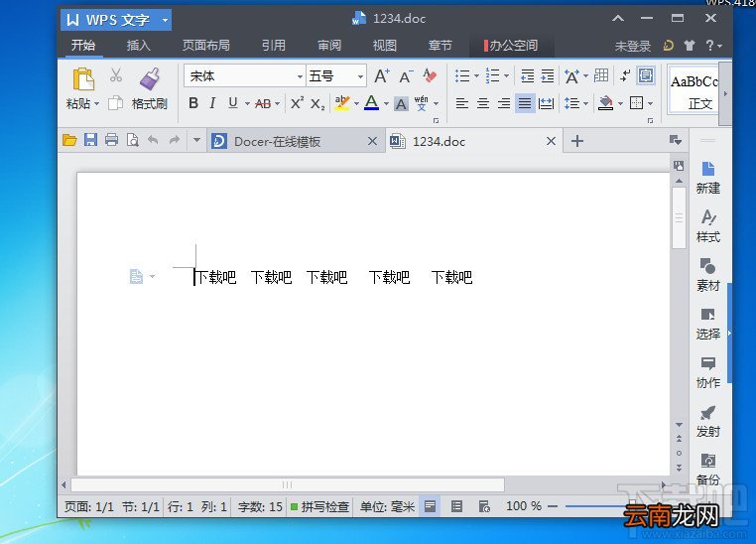
Task: Switch to 引用 ribbon tab
Action: tap(274, 46)
